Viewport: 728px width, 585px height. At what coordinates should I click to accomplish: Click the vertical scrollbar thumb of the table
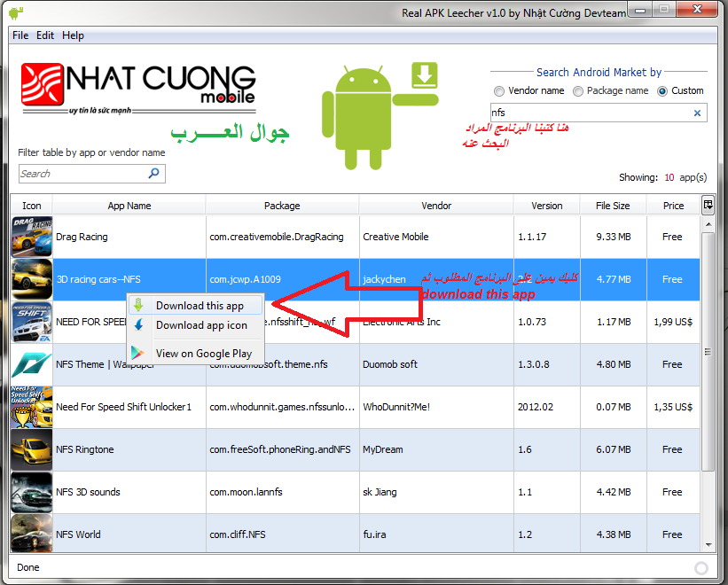pos(708,352)
